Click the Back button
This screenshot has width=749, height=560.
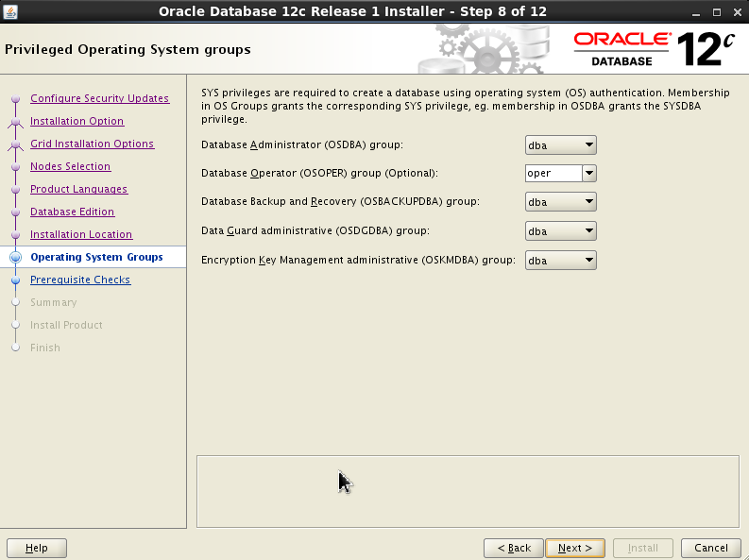pyautogui.click(x=514, y=548)
